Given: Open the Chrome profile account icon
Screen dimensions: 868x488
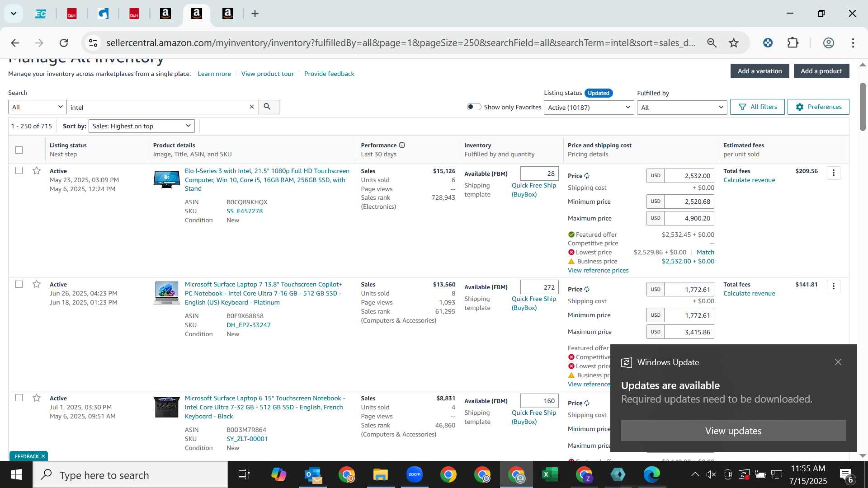Looking at the screenshot, I should (828, 43).
